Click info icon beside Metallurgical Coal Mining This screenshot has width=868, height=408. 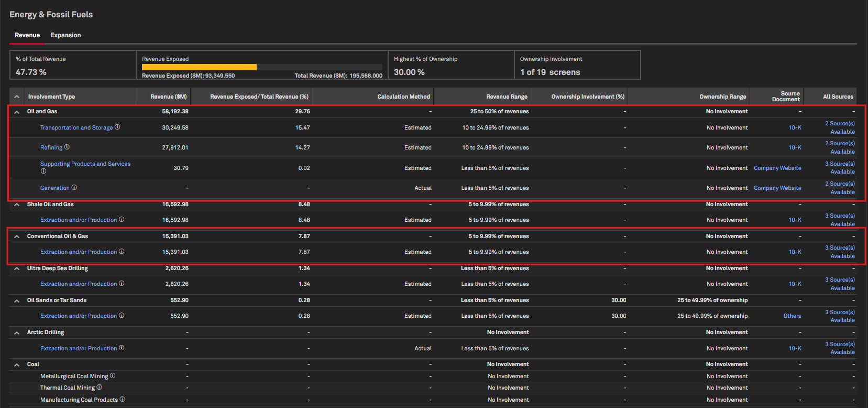click(113, 376)
